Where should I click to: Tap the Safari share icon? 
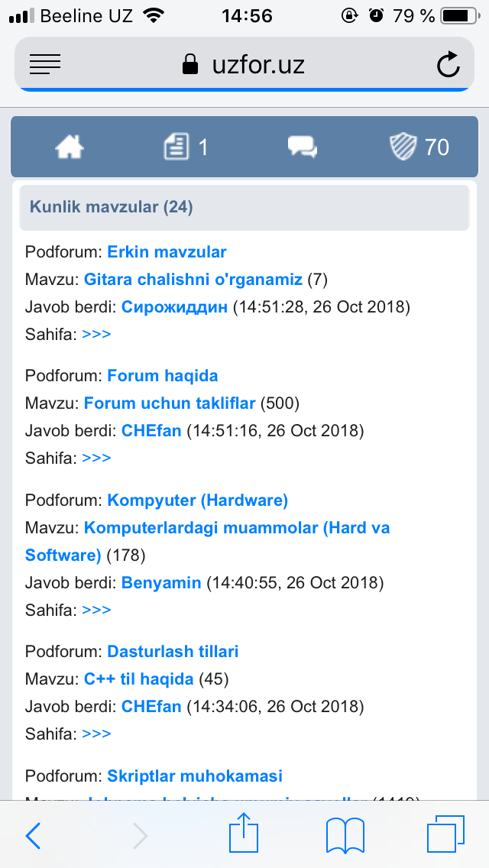(244, 836)
